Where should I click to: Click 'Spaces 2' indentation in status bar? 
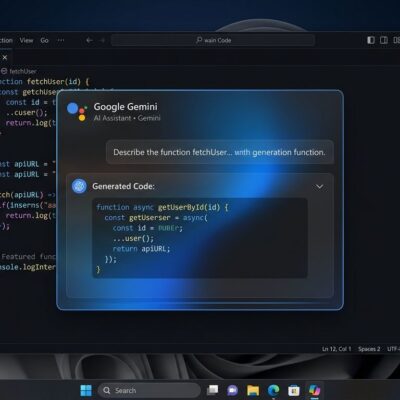369,349
